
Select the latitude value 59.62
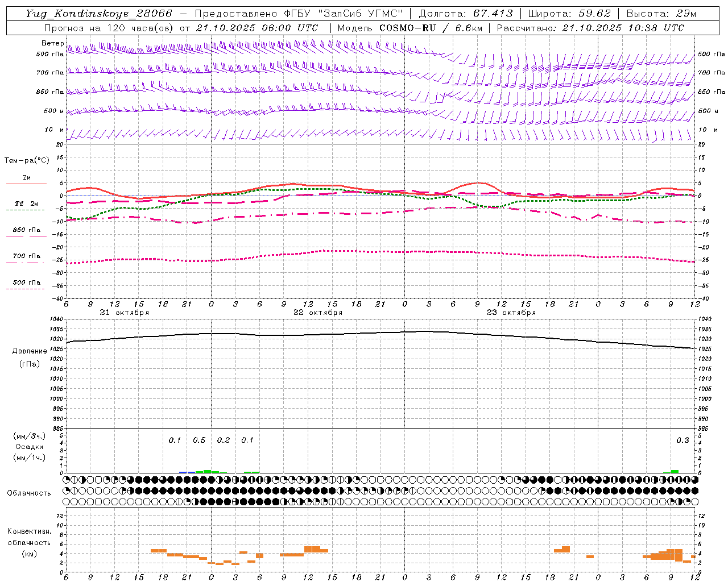coord(595,14)
